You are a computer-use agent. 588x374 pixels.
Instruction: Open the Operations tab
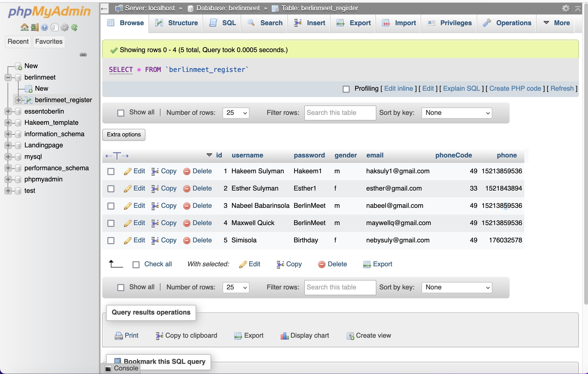coord(507,23)
